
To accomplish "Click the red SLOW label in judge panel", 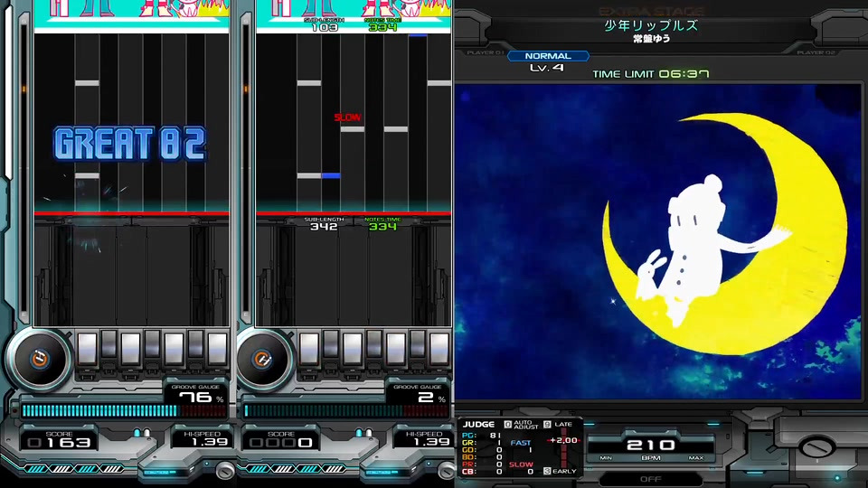I will click(521, 465).
